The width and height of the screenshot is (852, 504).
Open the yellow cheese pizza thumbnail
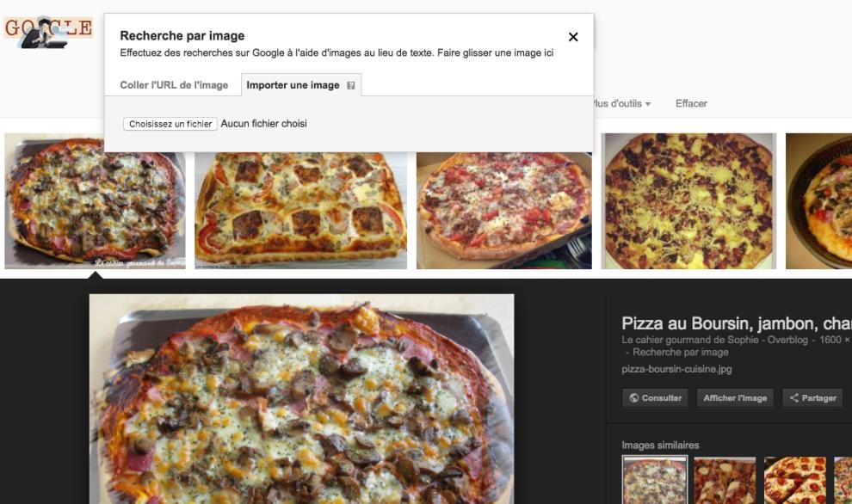(x=688, y=201)
